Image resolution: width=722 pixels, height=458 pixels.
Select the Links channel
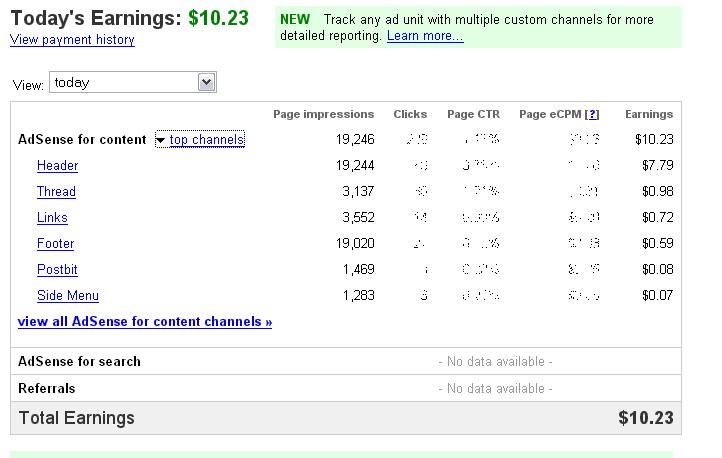coord(52,218)
